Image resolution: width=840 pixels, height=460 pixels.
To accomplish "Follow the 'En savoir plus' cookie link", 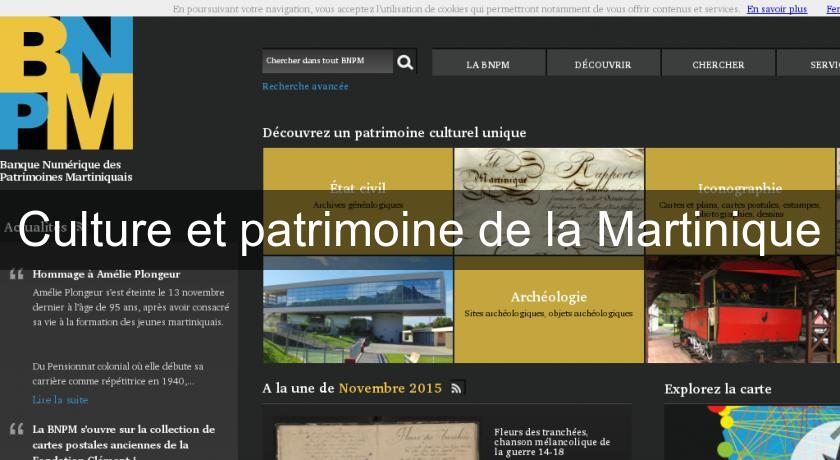I will click(777, 9).
